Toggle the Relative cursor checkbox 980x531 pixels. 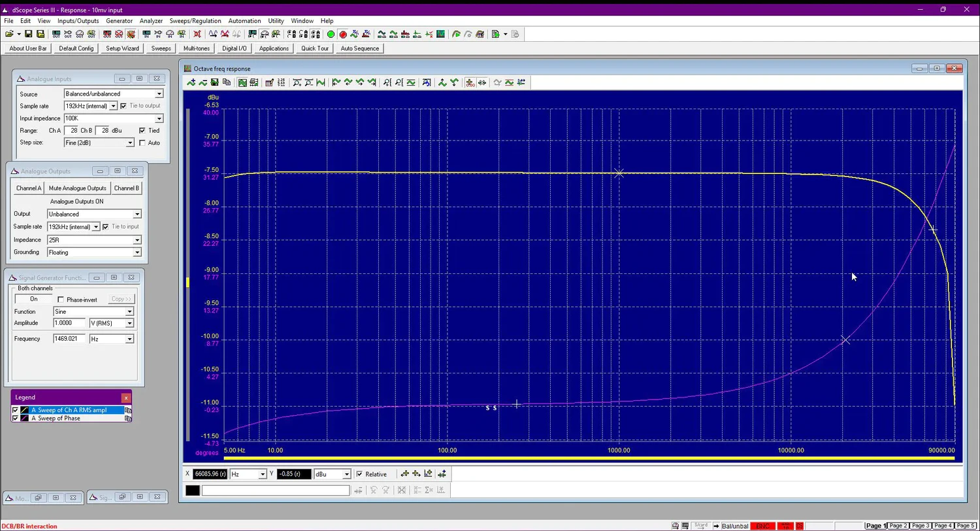click(359, 474)
